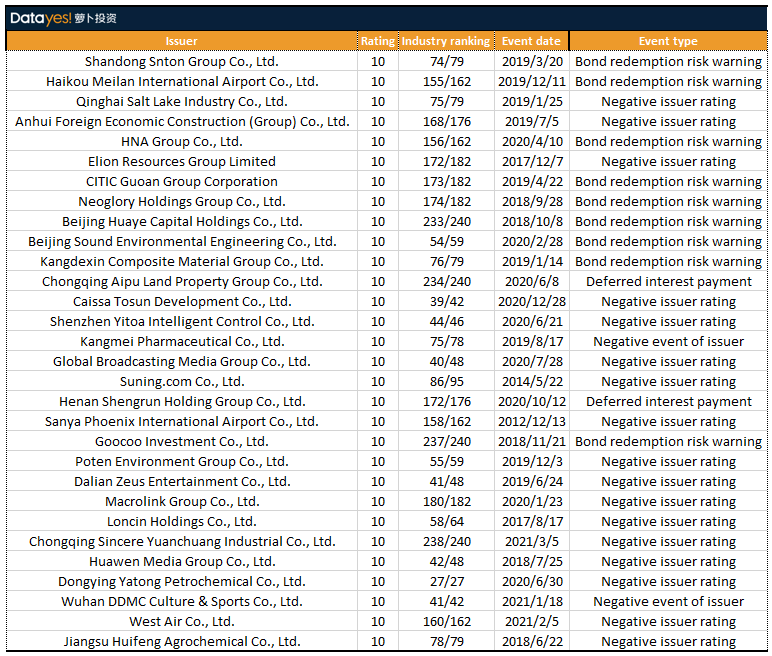Screen dimensions: 772x656
Task: Select industry ranking cell 27/27
Action: pyautogui.click(x=446, y=582)
